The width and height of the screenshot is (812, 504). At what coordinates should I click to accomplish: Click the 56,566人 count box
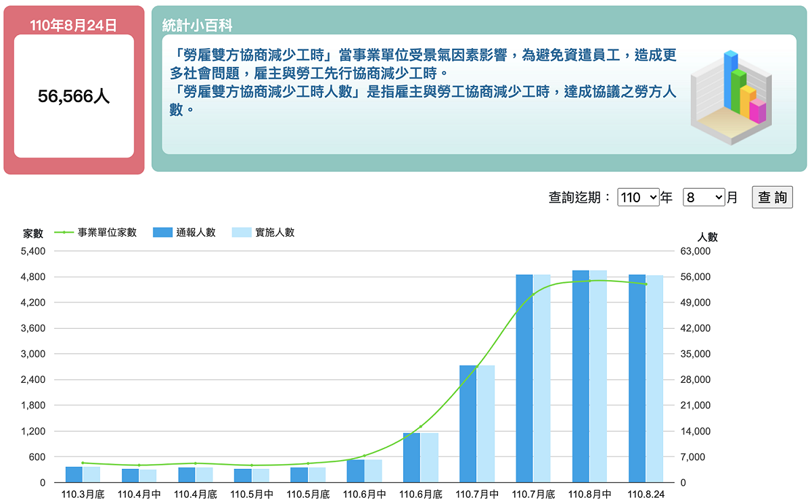tap(74, 96)
